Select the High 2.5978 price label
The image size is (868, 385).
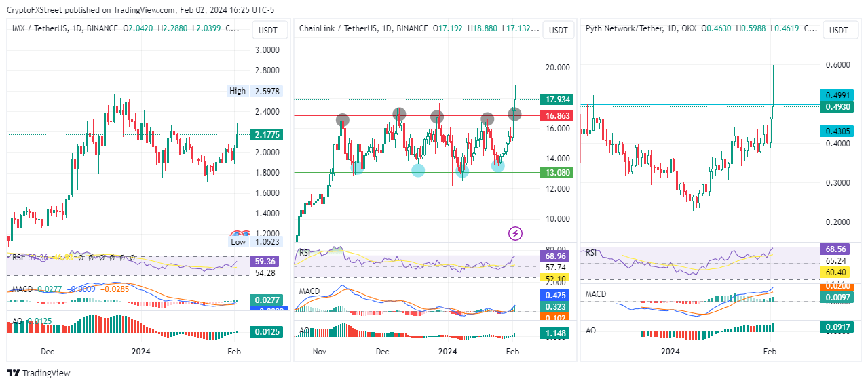click(255, 91)
